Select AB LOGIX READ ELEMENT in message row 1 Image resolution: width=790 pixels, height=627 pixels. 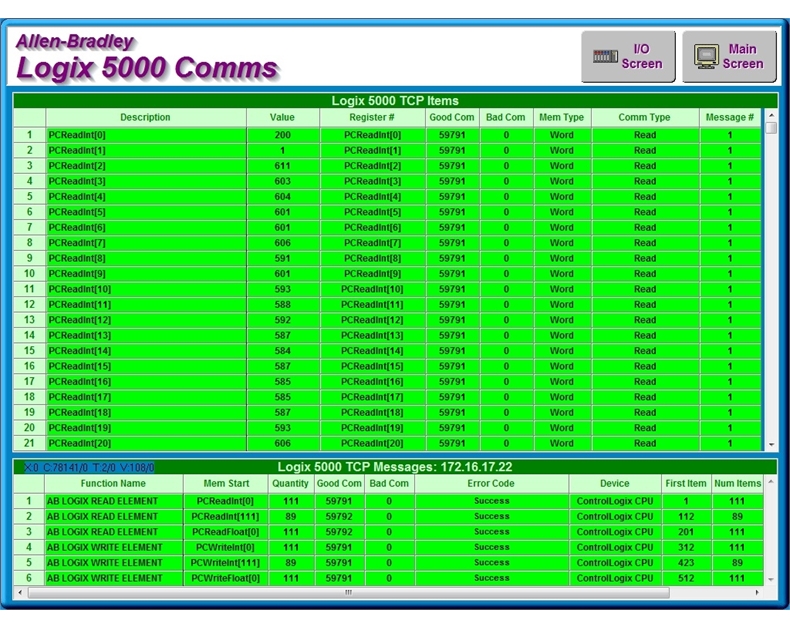(x=114, y=501)
